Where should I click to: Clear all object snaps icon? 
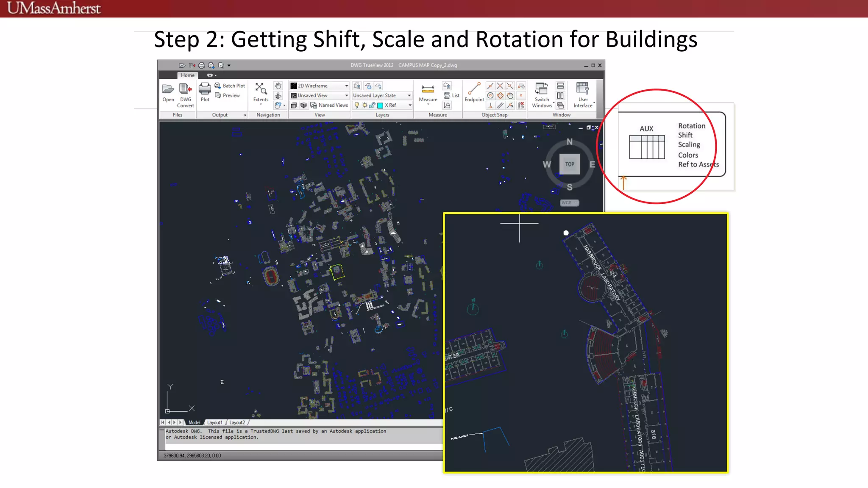coord(521,105)
